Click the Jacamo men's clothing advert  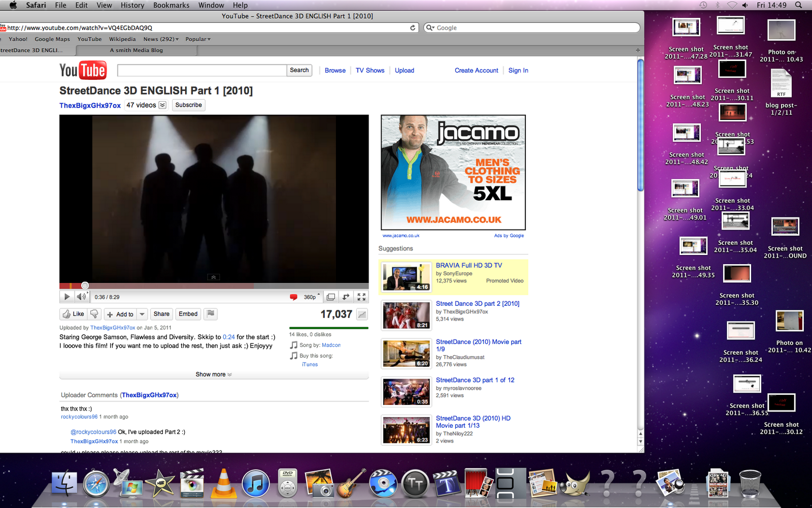point(453,173)
